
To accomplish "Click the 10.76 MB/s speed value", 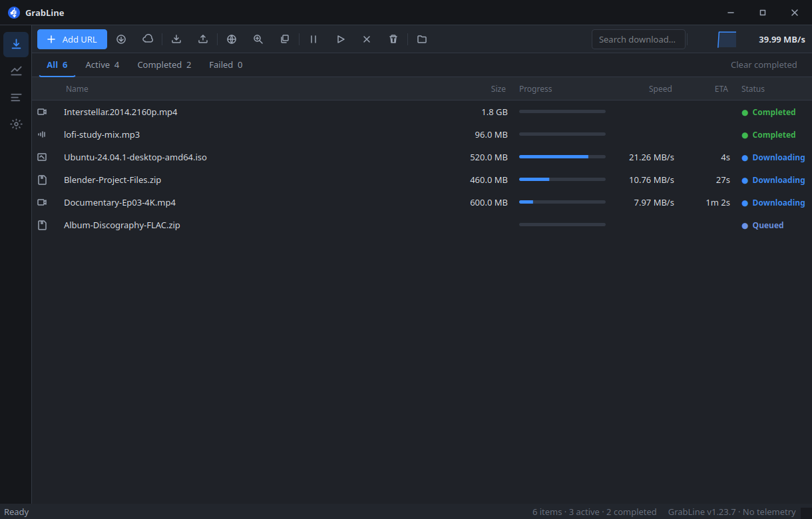I will [652, 180].
